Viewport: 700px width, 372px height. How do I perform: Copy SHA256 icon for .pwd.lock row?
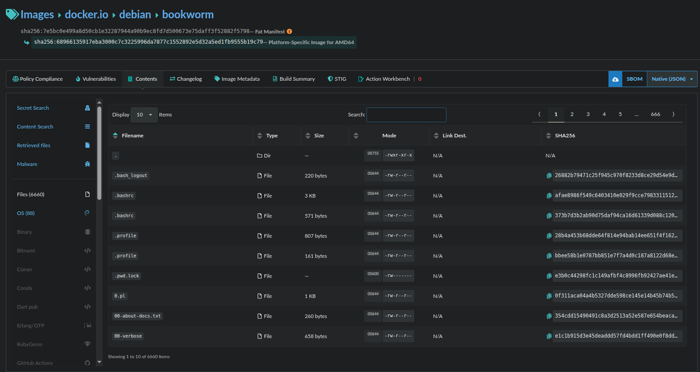point(549,276)
